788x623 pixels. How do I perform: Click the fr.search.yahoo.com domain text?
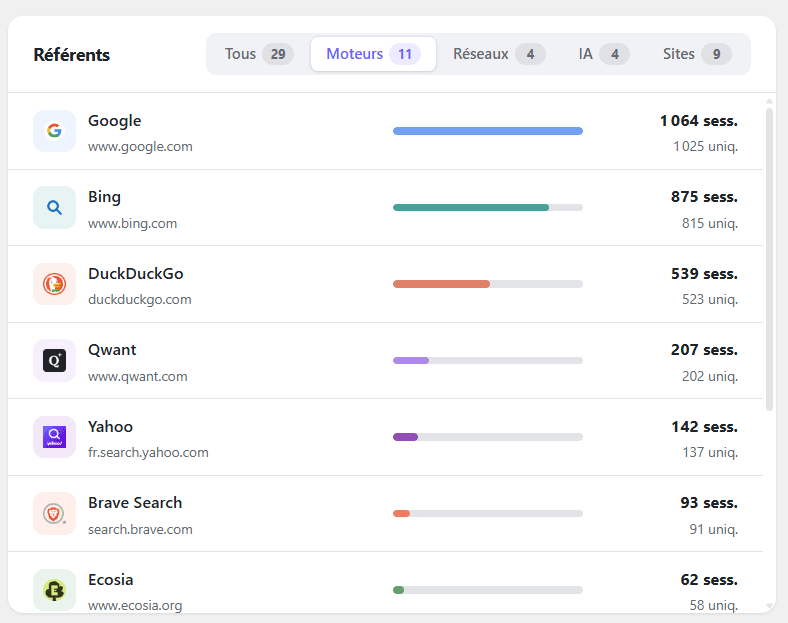(x=148, y=453)
